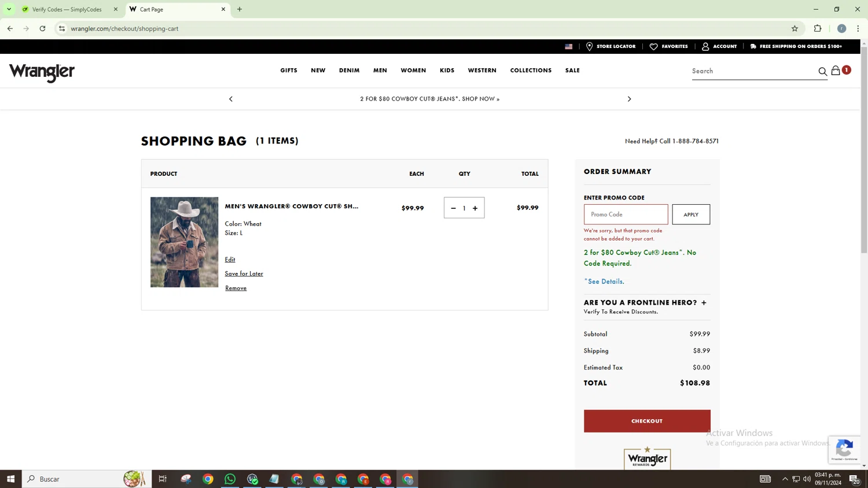Open the Men menu
Image resolution: width=868 pixels, height=488 pixels.
click(380, 71)
